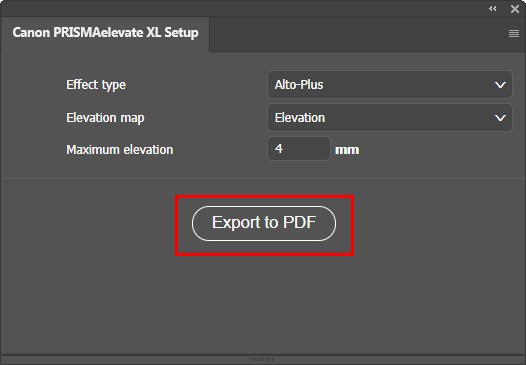Open the Elevation map dropdown showing Elevation

[x=390, y=118]
